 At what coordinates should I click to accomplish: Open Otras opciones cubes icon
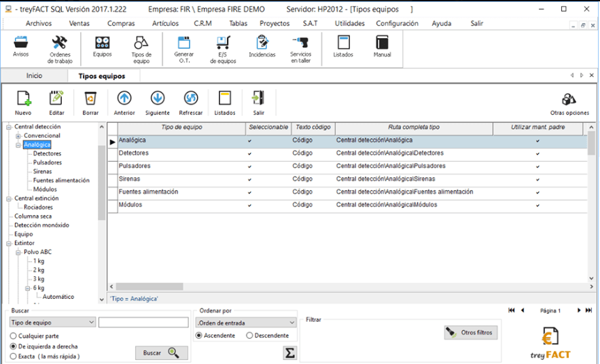[569, 99]
